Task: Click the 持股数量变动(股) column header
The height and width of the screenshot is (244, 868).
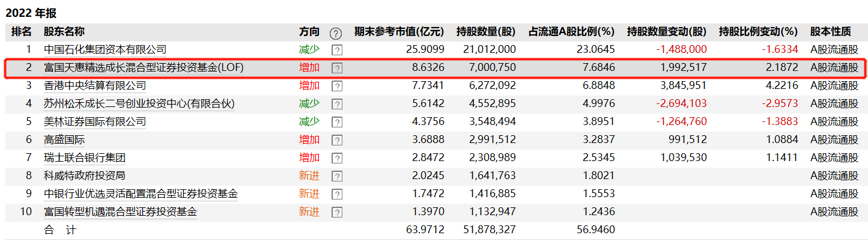Action: 667,32
